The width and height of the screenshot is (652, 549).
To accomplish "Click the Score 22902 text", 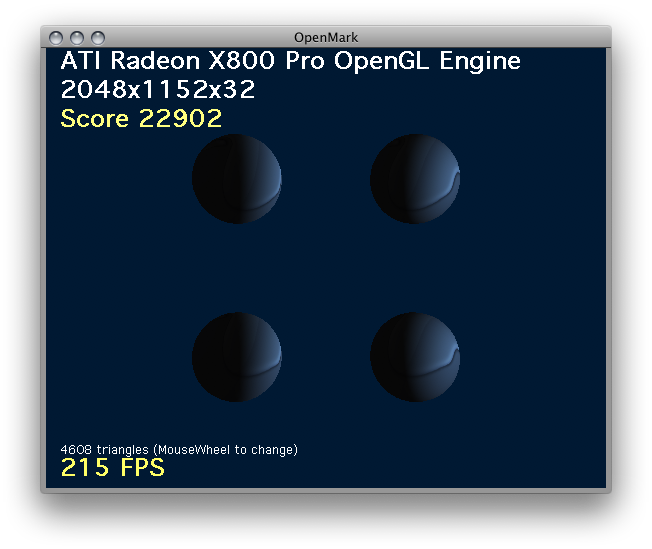I will (x=141, y=119).
